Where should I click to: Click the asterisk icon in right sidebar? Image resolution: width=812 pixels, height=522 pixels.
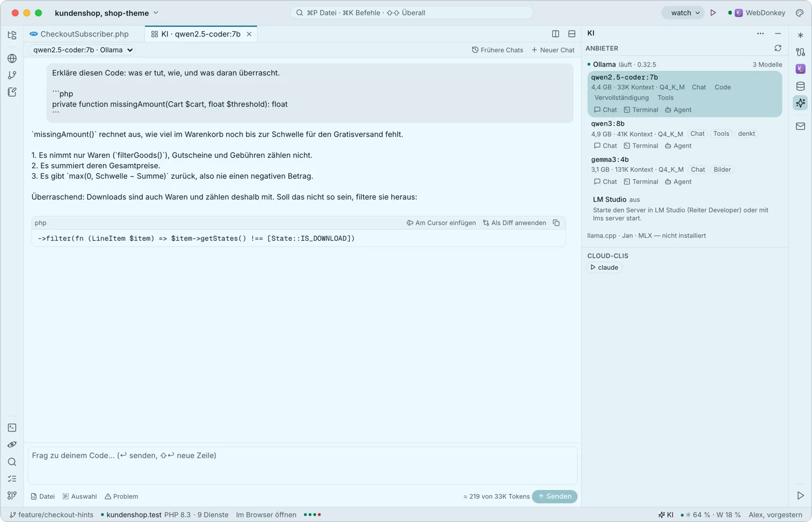(800, 35)
